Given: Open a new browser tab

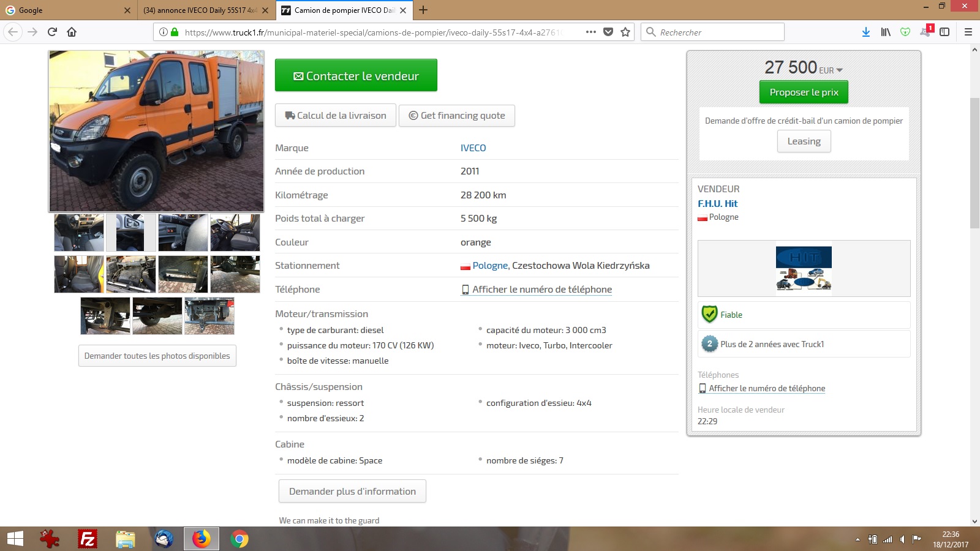Looking at the screenshot, I should coord(423,10).
